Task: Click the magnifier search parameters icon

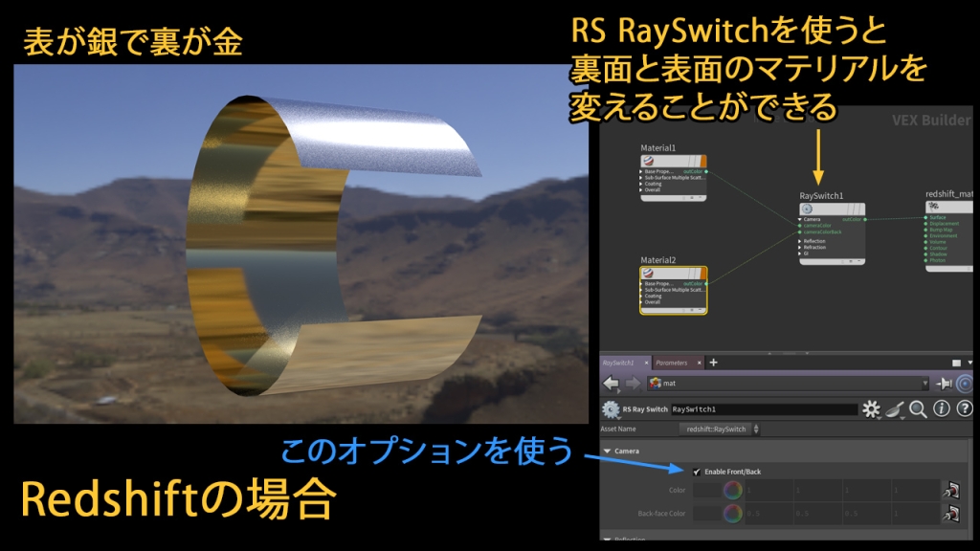Action: coord(917,409)
